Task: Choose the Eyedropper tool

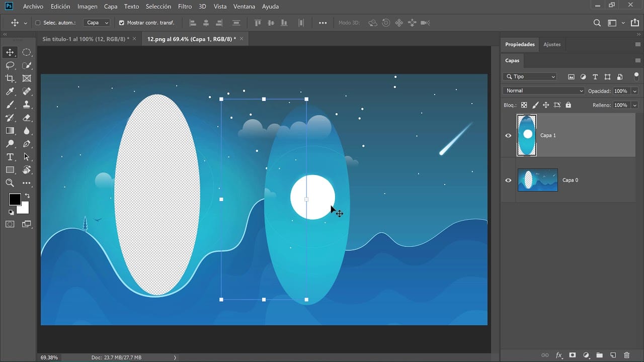Action: [x=10, y=92]
